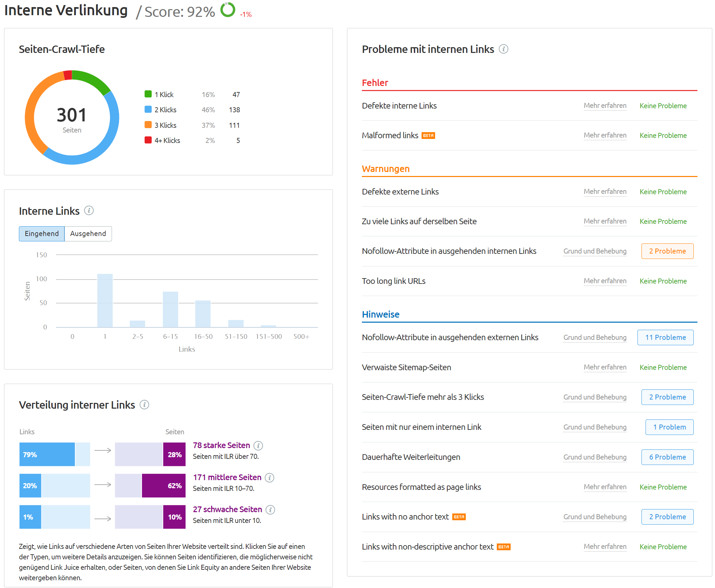This screenshot has width=715, height=588.
Task: Click the Hinweise section heading
Action: tap(380, 314)
